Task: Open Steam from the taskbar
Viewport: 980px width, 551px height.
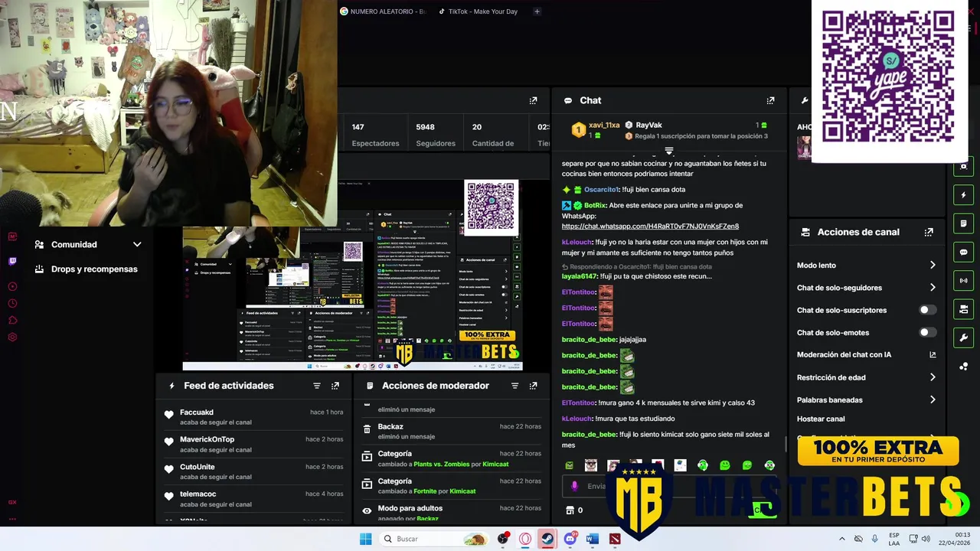Action: coord(547,539)
